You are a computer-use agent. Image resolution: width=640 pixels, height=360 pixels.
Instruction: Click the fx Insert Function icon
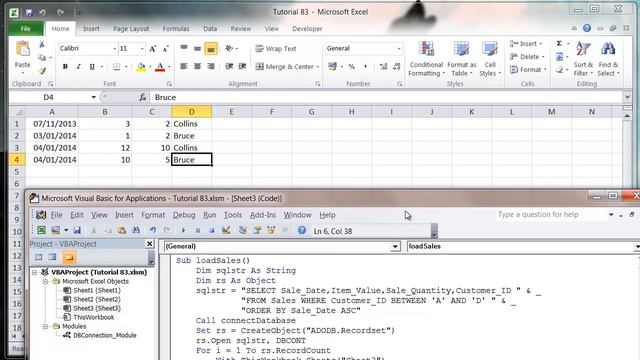(x=143, y=97)
